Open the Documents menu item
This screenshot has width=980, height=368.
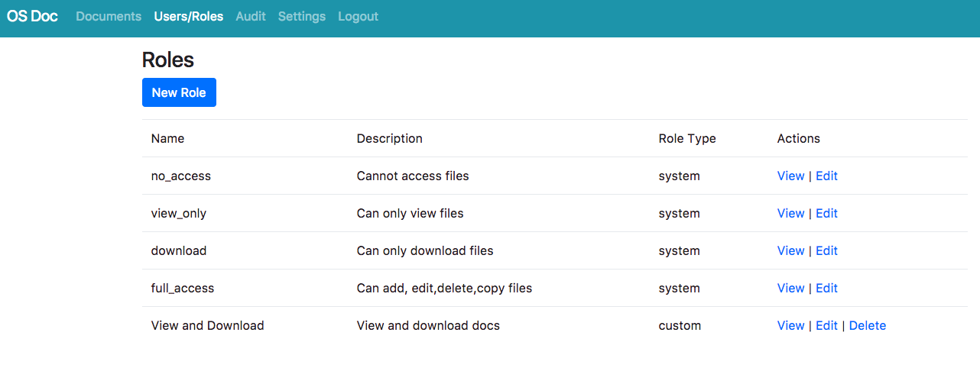point(109,16)
